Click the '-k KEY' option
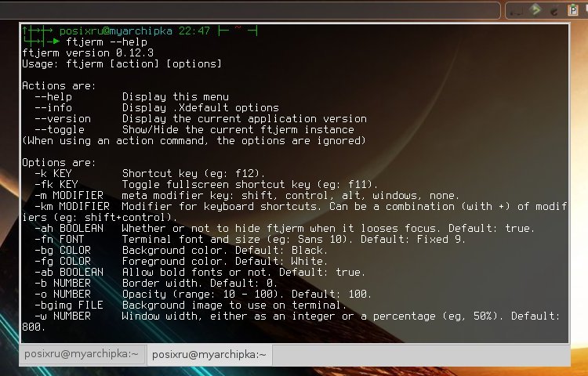 point(53,173)
